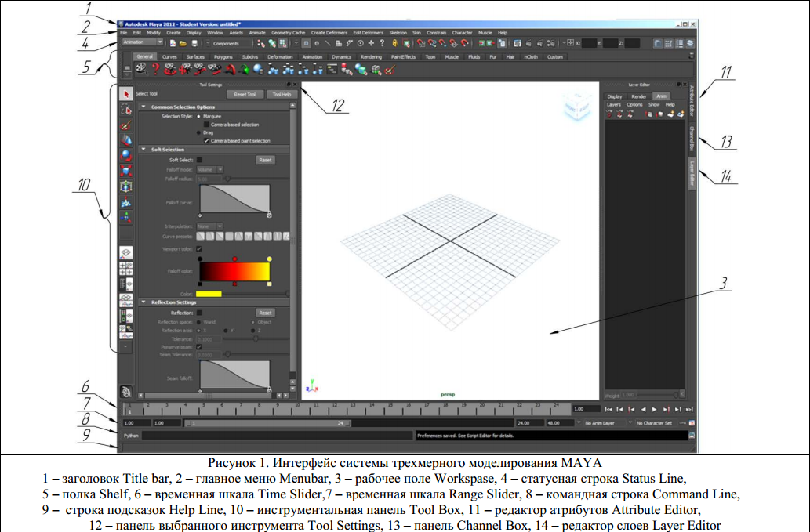The height and width of the screenshot is (532, 810).
Task: Choose Marquee selection style
Action: click(199, 116)
